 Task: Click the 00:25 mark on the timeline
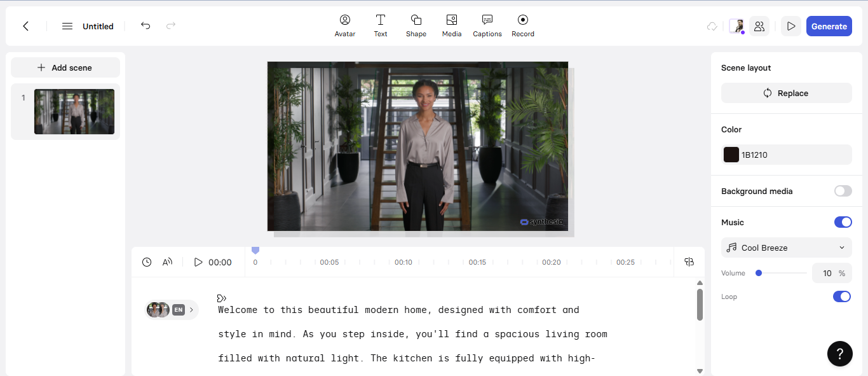click(x=626, y=262)
